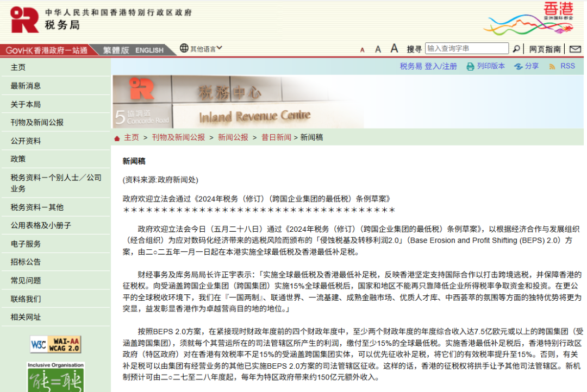Image resolution: width=587 pixels, height=392 pixels.
Task: Click 主页 in the breadcrumb
Action: pyautogui.click(x=132, y=138)
